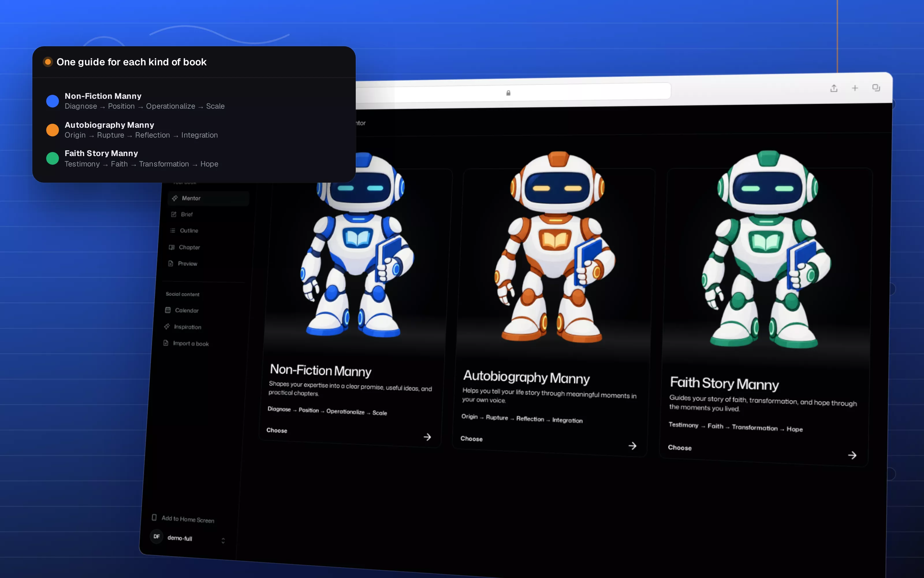Screen dimensions: 924x578
Task: Click Import a book link
Action: point(191,344)
